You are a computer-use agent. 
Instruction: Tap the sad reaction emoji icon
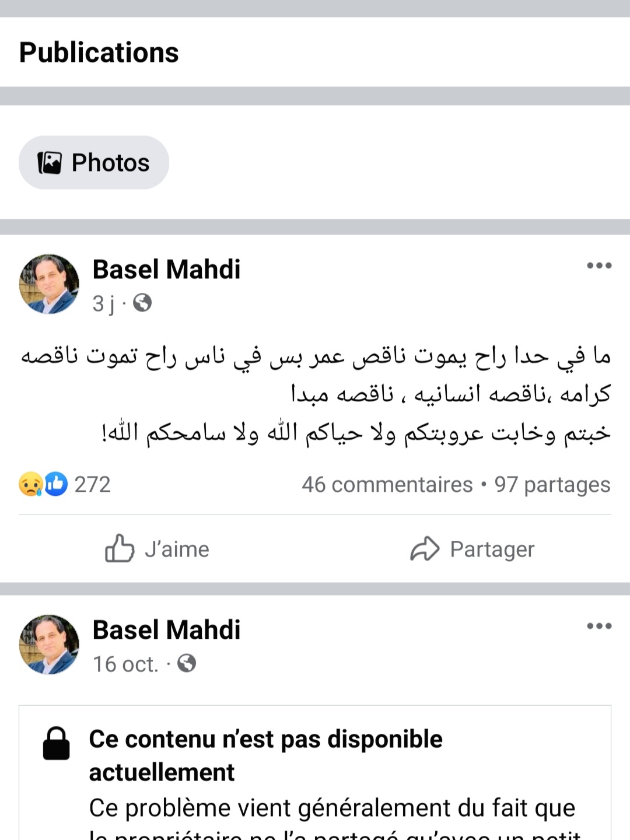coord(30,484)
